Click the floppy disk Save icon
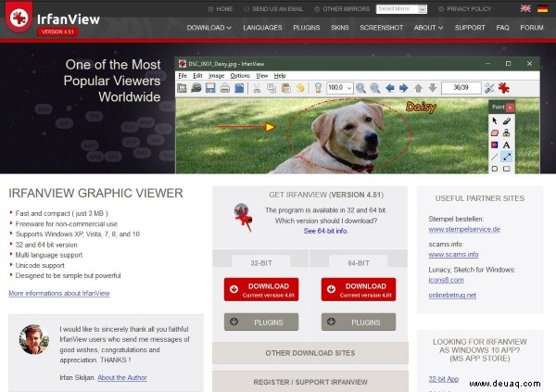 [210, 88]
